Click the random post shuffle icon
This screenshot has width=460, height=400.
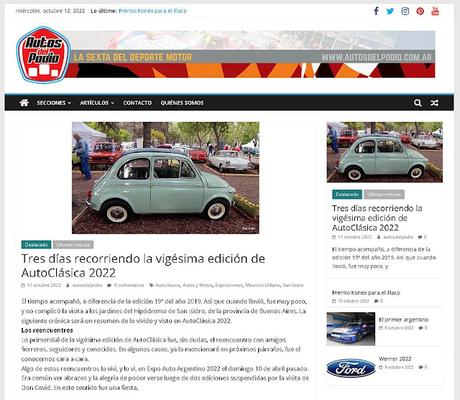point(434,103)
